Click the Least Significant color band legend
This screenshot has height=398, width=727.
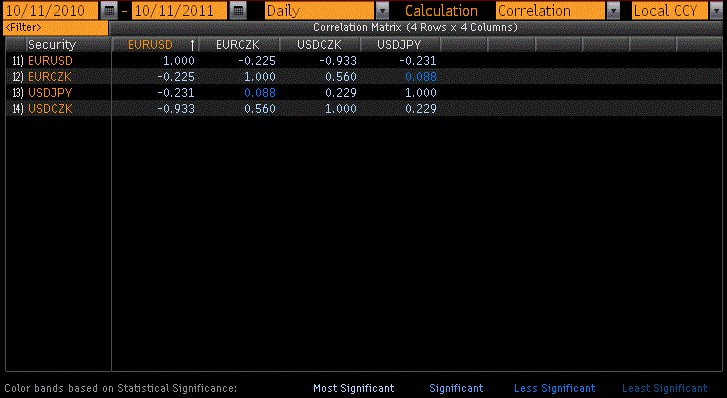(664, 388)
